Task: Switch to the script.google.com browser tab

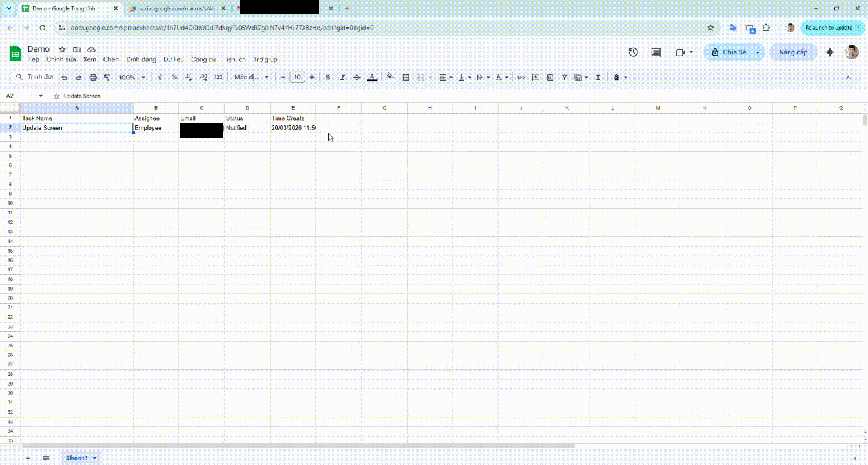Action: coord(174,8)
